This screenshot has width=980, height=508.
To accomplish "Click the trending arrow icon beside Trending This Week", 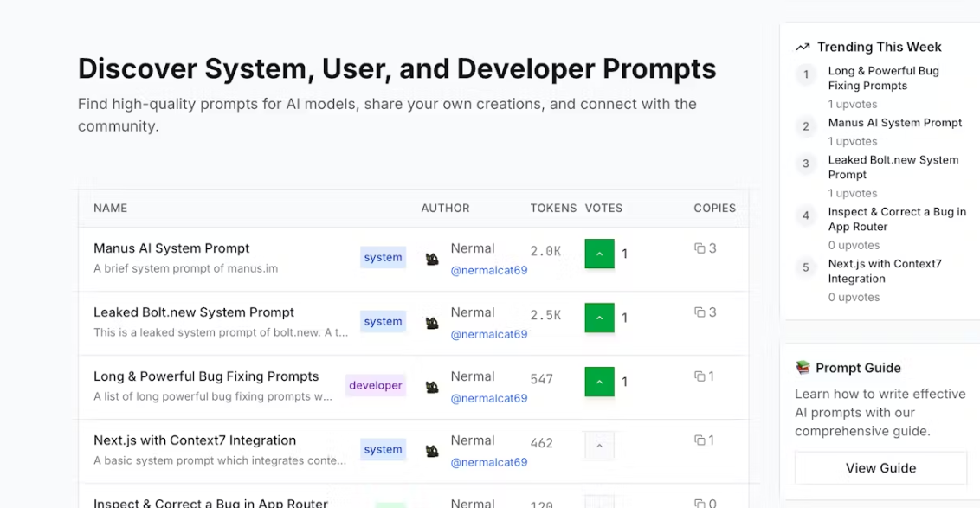I will point(803,47).
